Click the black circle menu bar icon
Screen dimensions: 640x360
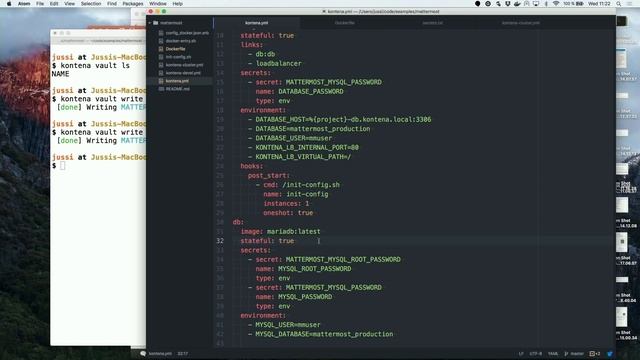(x=477, y=4)
